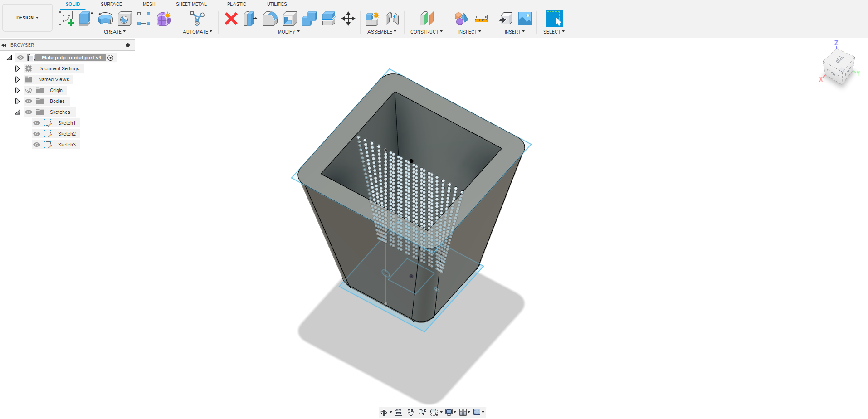The width and height of the screenshot is (868, 419).
Task: Expand the Named Views node
Action: coord(17,79)
